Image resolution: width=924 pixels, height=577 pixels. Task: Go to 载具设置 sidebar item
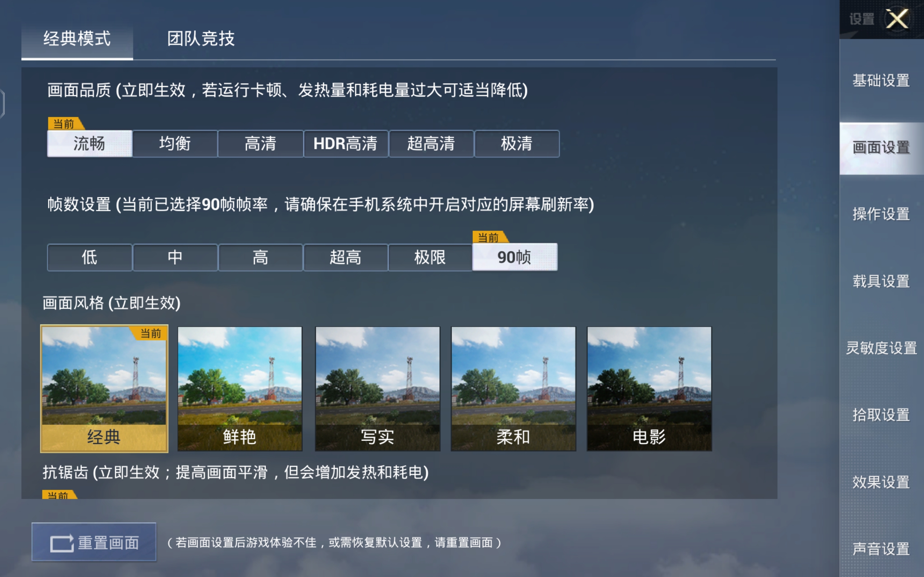tap(881, 281)
